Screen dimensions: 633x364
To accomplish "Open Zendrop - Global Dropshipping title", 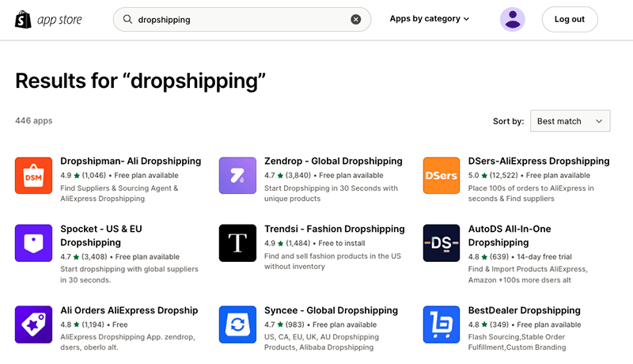I will coord(333,161).
